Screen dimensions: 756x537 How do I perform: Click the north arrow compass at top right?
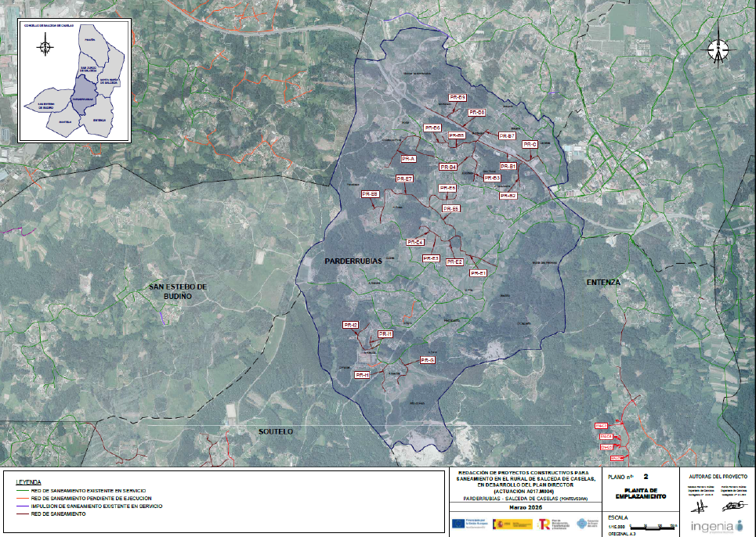pyautogui.click(x=718, y=50)
